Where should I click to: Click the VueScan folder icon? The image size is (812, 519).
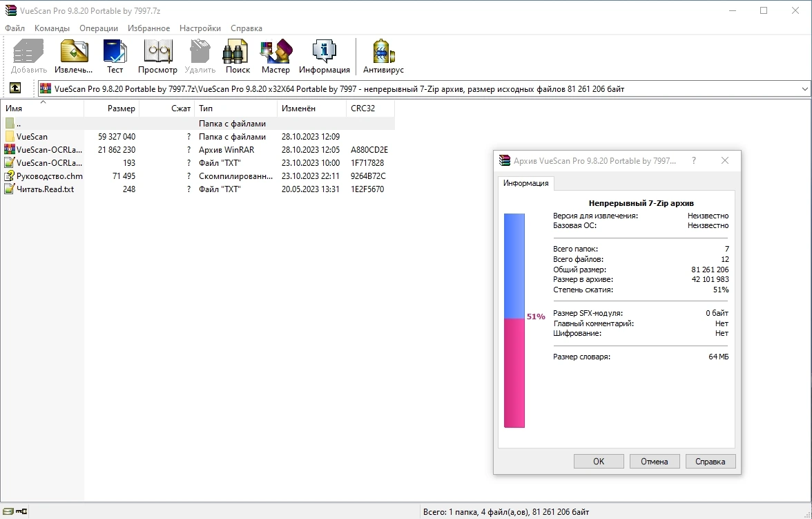pyautogui.click(x=10, y=137)
